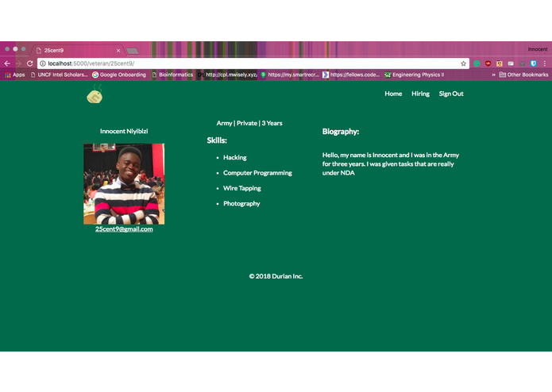
Task: Open the Bitwarden blue shield extension
Action: [534, 63]
